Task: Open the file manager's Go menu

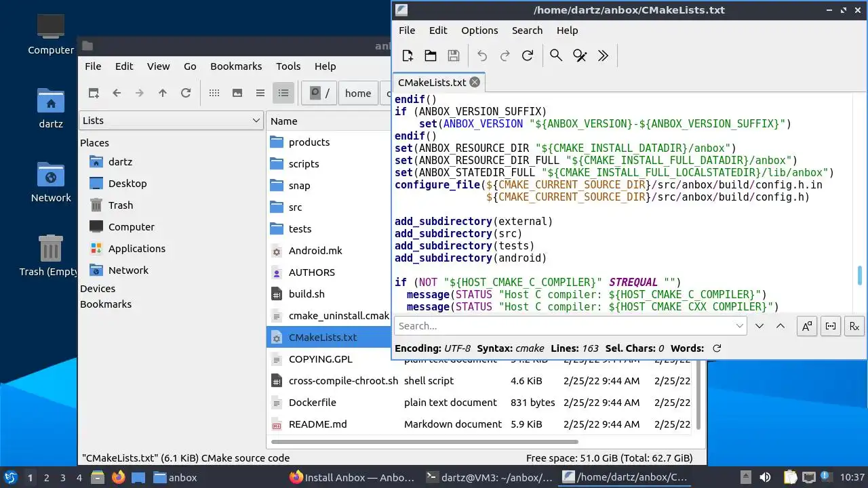Action: [190, 66]
